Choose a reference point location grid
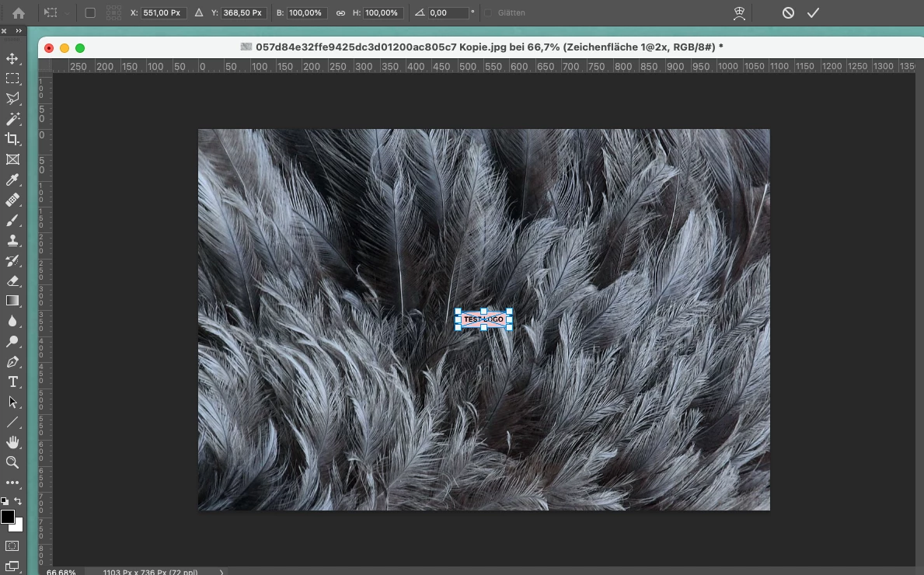Screen dimensions: 924x575 113,13
